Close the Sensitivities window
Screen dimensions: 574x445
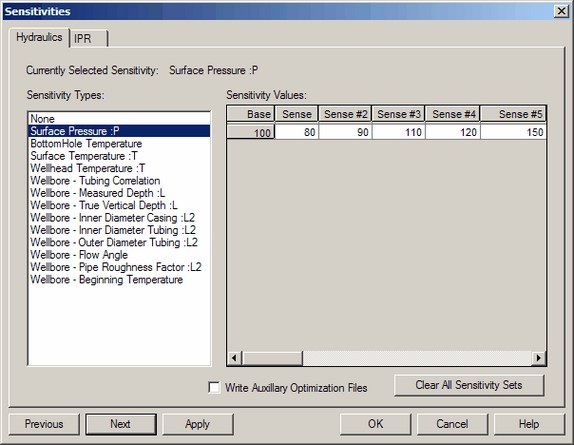[x=561, y=11]
